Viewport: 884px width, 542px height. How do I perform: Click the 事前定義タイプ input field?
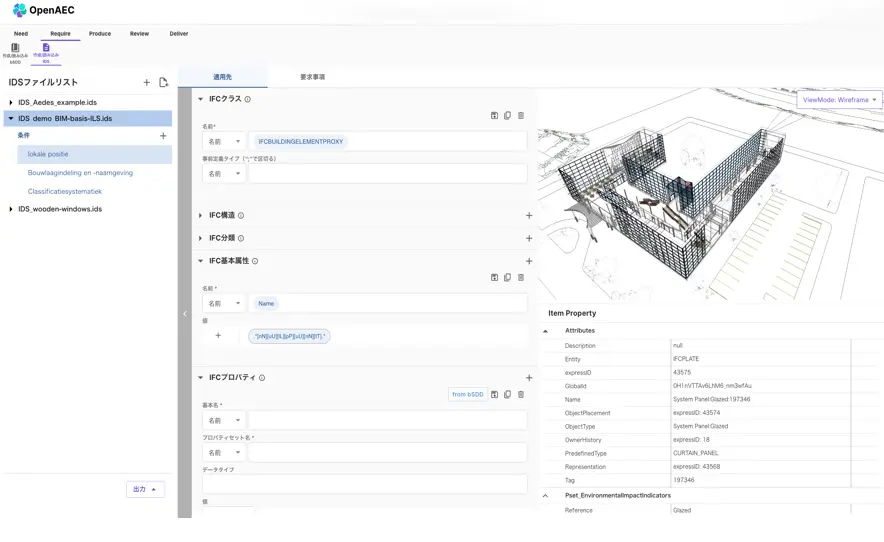pos(388,174)
